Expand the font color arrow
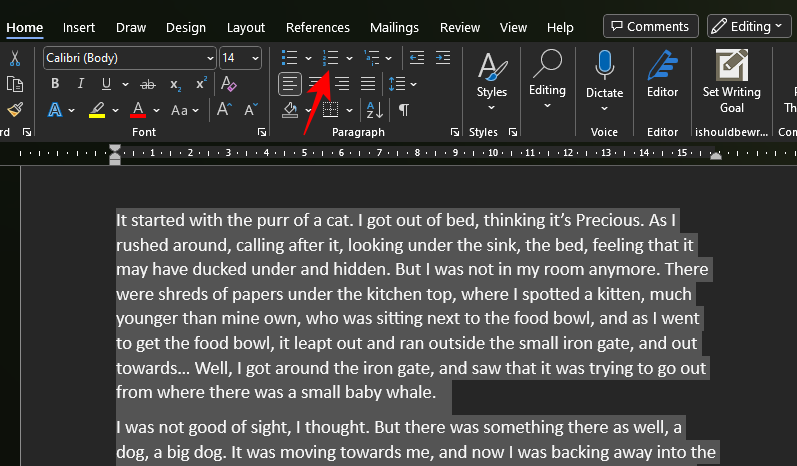This screenshot has width=797, height=466. point(156,110)
